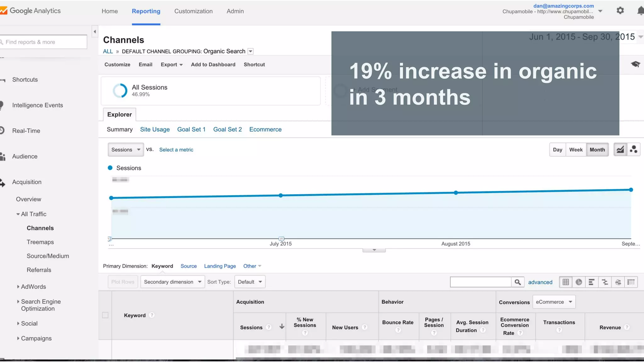Open the account selector dropdown arrow

(x=600, y=11)
